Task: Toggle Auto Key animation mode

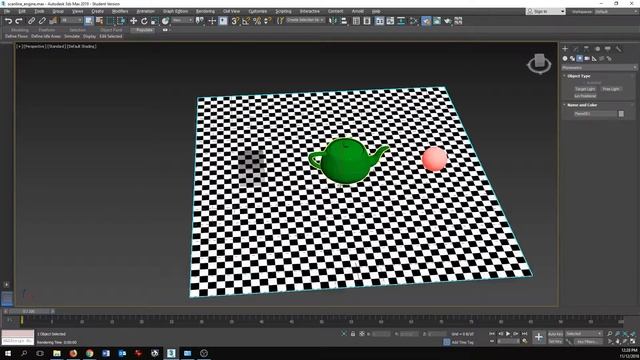Action: pyautogui.click(x=555, y=334)
